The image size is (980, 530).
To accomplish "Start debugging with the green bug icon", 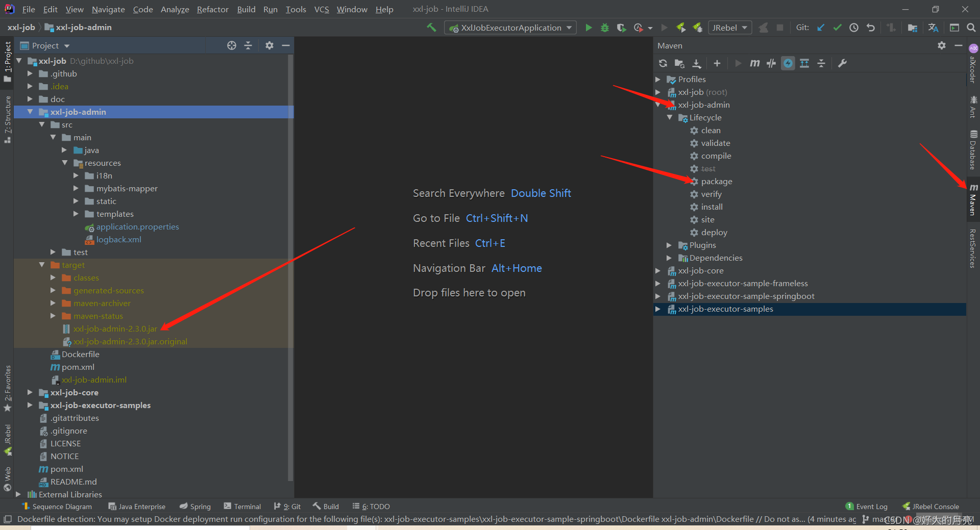I will (605, 28).
